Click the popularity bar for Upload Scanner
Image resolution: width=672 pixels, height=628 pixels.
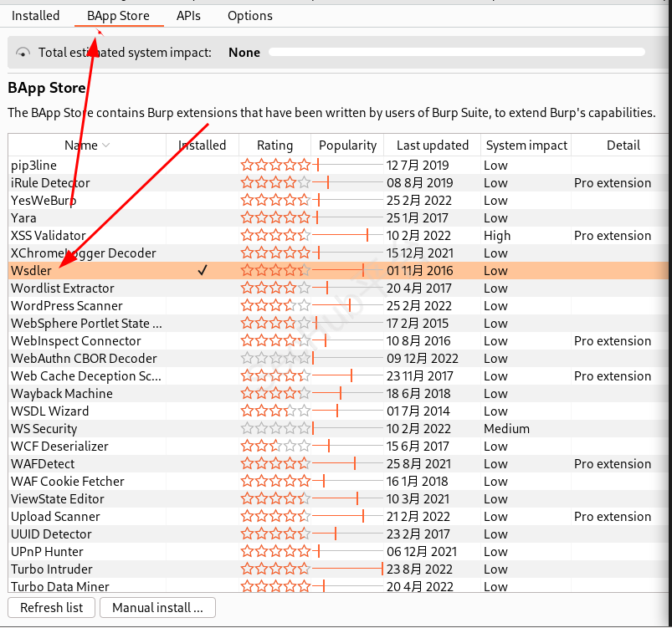pyautogui.click(x=347, y=517)
